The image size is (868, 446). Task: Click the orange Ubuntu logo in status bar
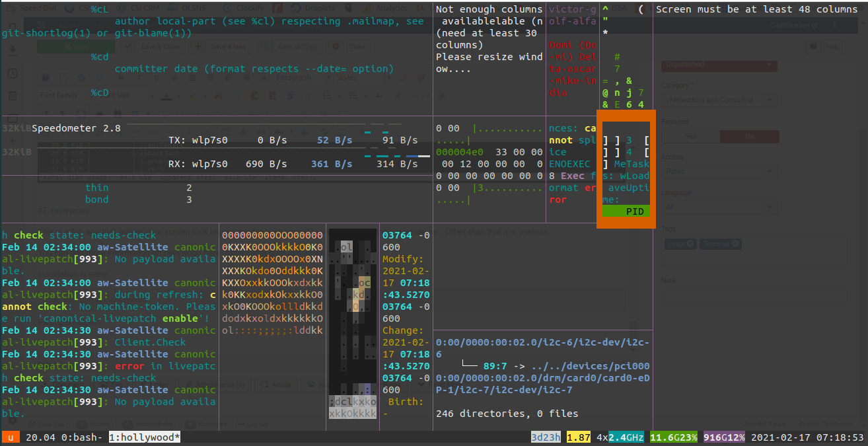tap(11, 437)
